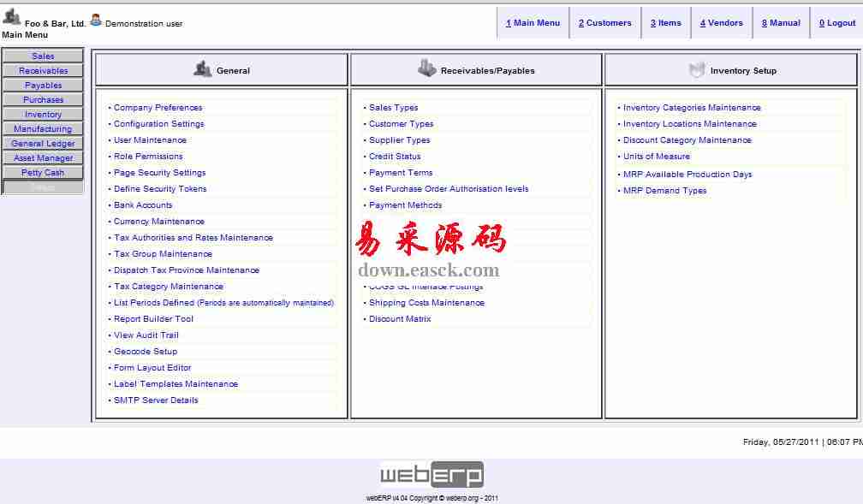Click the Receivables/Payables header icon

click(x=427, y=69)
